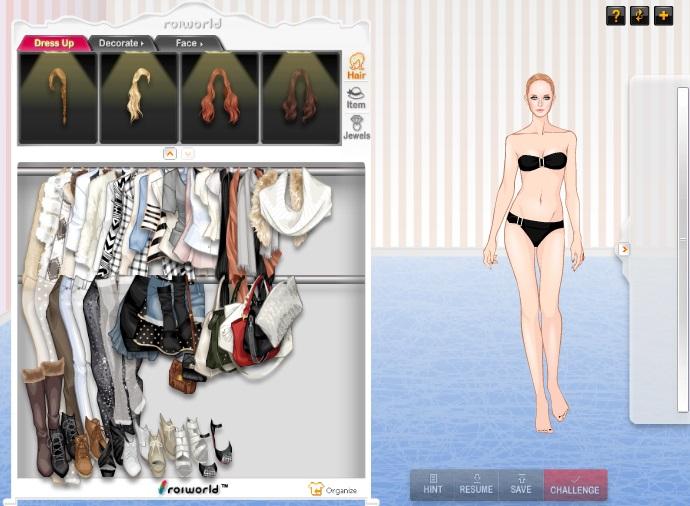The image size is (690, 506).
Task: Click the refresh arrows icon
Action: (x=639, y=16)
